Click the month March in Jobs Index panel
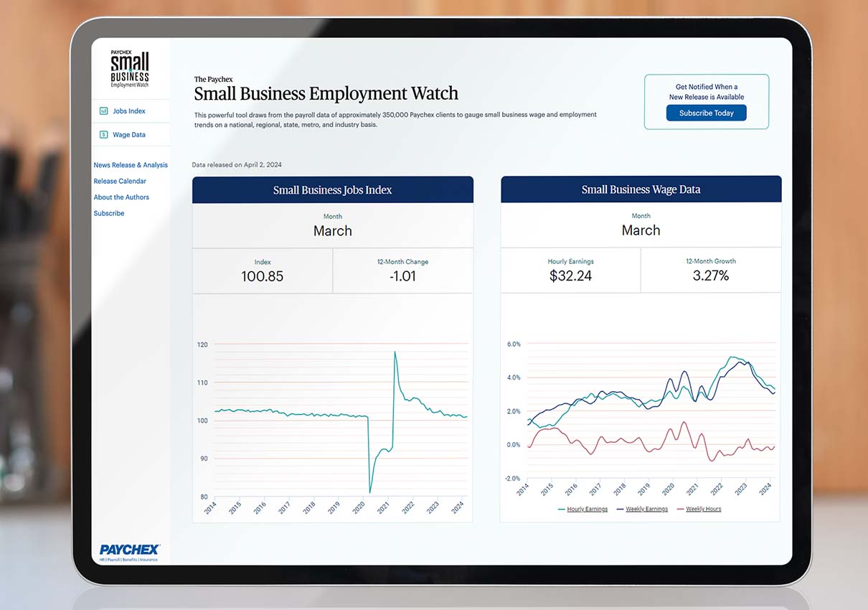This screenshot has height=610, width=868. (x=333, y=231)
